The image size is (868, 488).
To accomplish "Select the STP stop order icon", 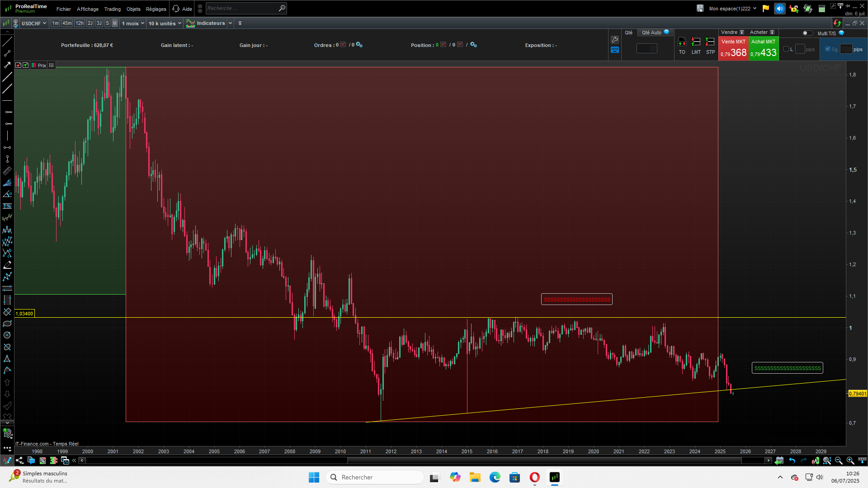I will (710, 42).
